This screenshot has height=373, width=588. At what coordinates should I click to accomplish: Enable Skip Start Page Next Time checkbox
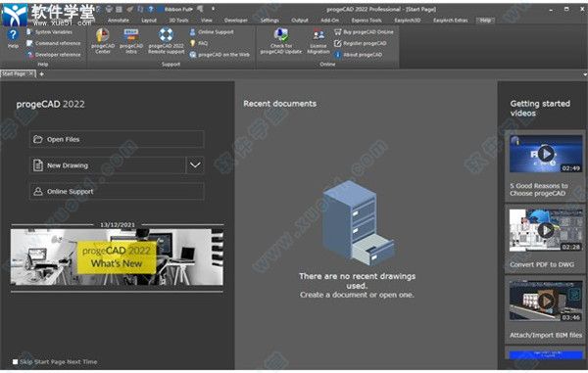(x=15, y=362)
